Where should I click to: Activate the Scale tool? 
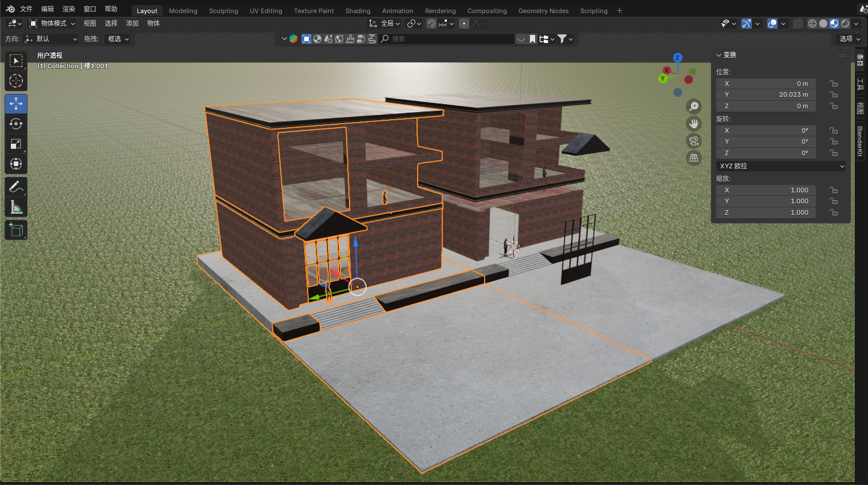(x=16, y=144)
